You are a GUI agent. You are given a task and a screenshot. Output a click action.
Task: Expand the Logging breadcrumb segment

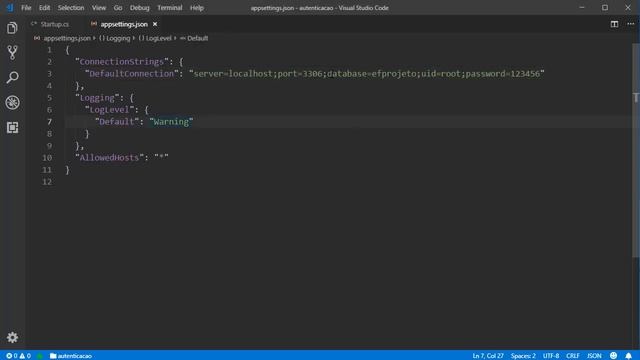pos(115,38)
